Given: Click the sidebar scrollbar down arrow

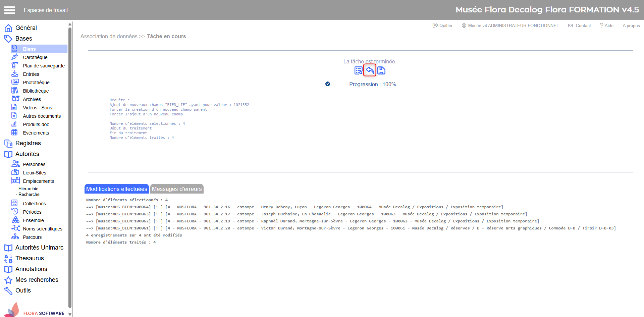Looking at the screenshot, I should tap(70, 314).
